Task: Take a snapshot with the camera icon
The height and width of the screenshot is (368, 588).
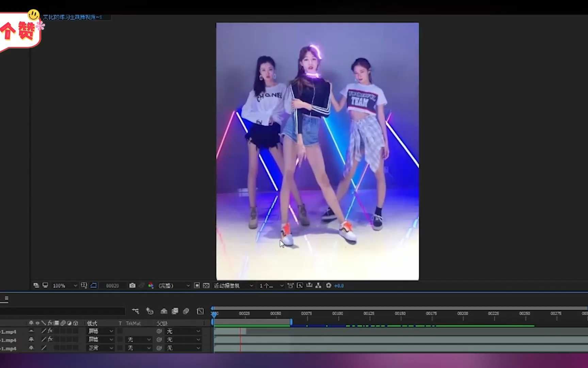Action: [x=132, y=286]
